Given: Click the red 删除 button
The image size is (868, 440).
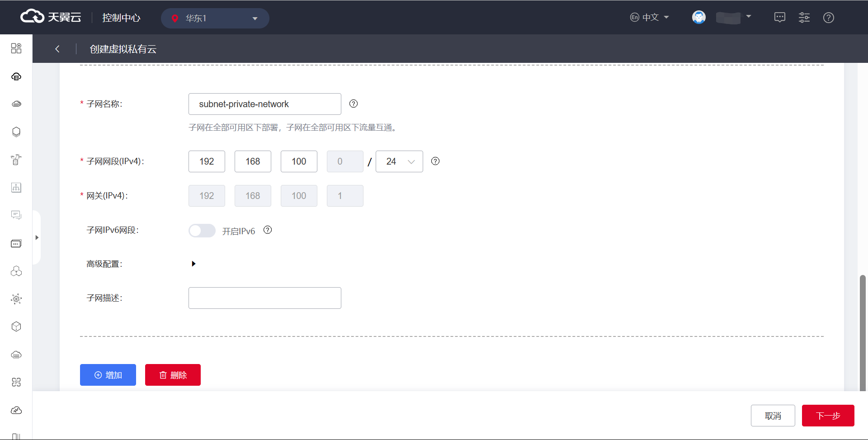Looking at the screenshot, I should [173, 375].
